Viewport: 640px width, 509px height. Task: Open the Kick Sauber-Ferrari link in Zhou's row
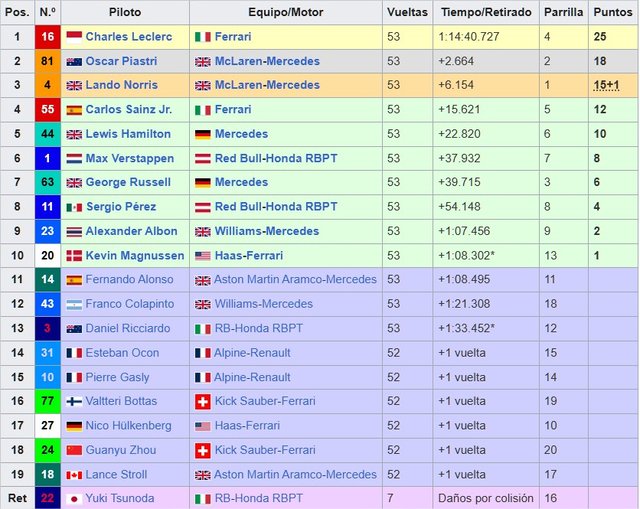pos(265,450)
